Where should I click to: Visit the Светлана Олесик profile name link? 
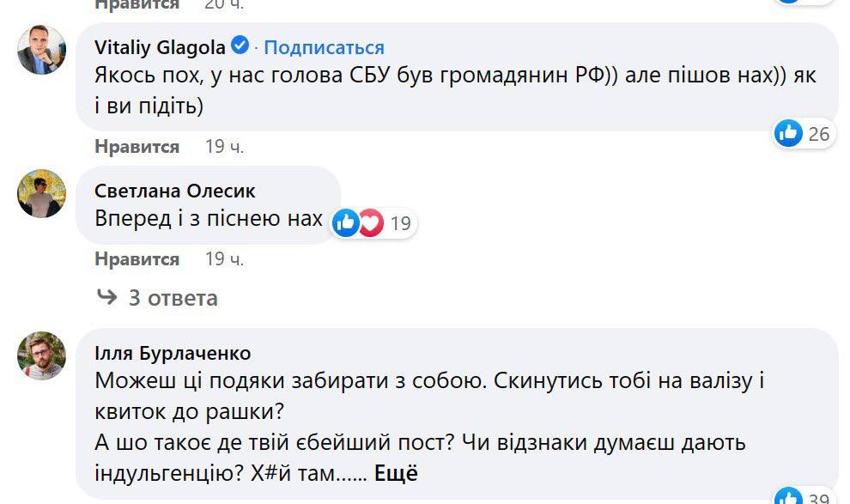175,191
